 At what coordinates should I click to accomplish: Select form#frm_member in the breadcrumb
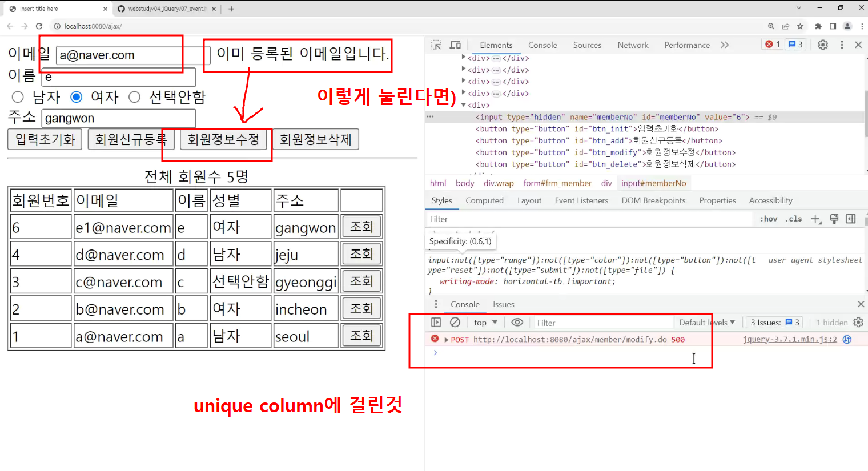tap(557, 183)
